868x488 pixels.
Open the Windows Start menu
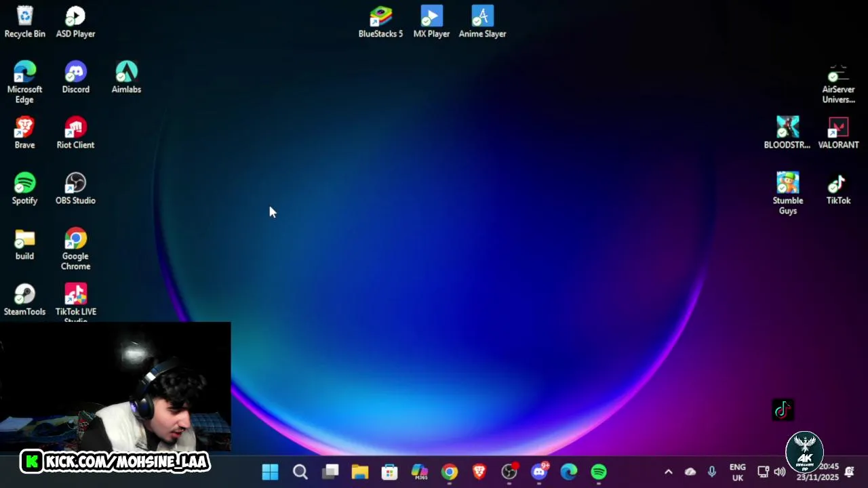tap(270, 472)
